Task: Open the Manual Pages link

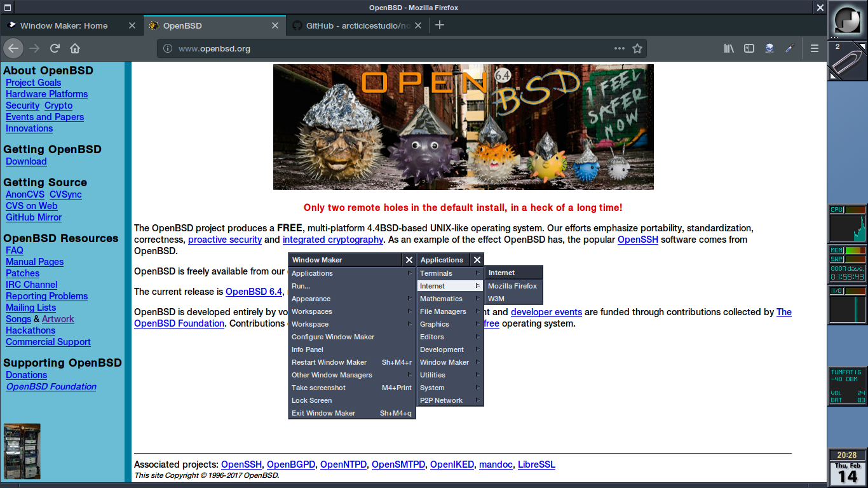Action: 34,262
